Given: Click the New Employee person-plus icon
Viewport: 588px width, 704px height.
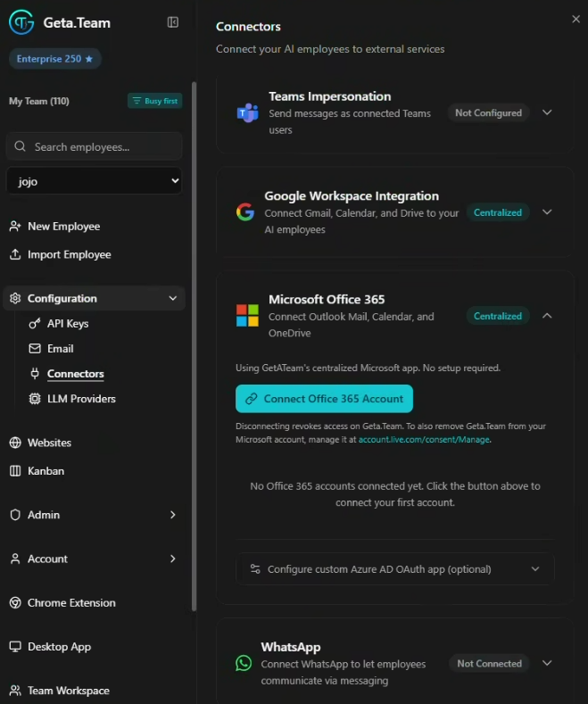Looking at the screenshot, I should pos(15,227).
